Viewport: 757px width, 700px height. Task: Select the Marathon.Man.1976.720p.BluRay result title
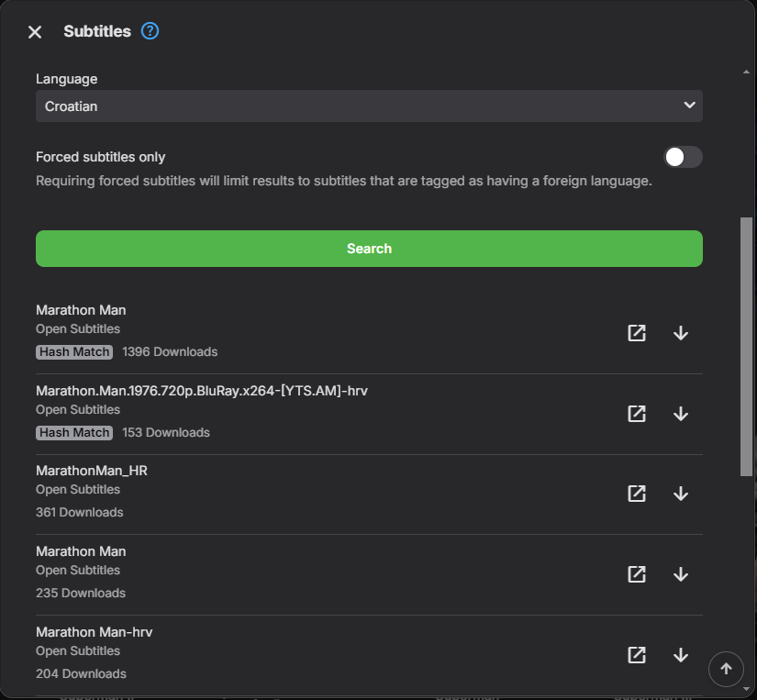202,391
